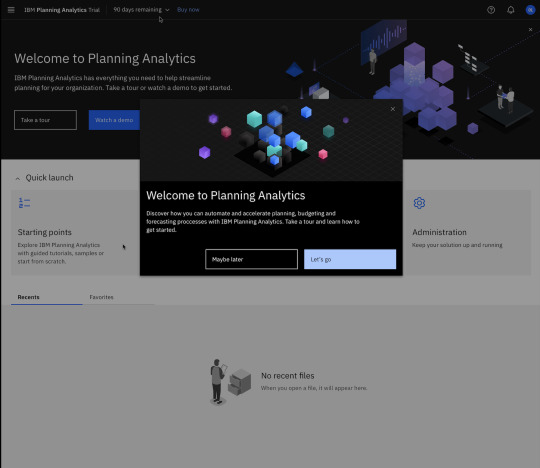This screenshot has width=540, height=468.
Task: Click the No recent files heading
Action: click(288, 376)
